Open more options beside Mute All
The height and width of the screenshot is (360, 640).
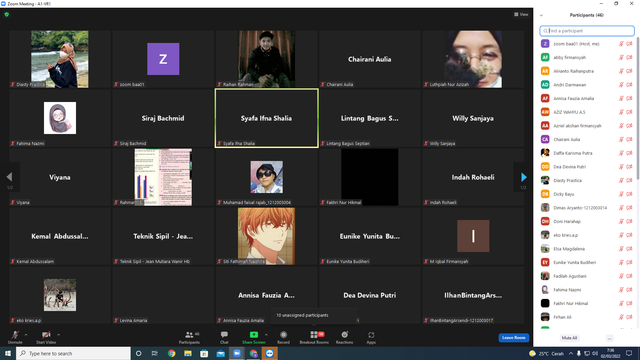(x=609, y=338)
